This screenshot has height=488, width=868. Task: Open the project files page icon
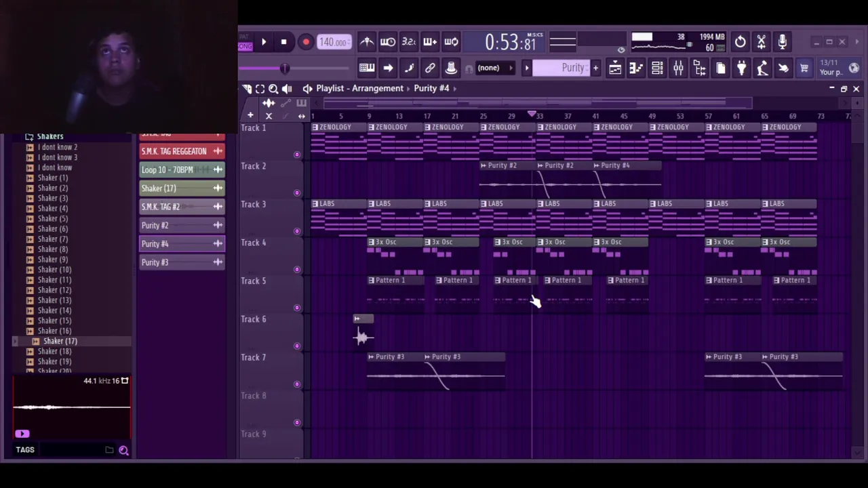click(720, 68)
